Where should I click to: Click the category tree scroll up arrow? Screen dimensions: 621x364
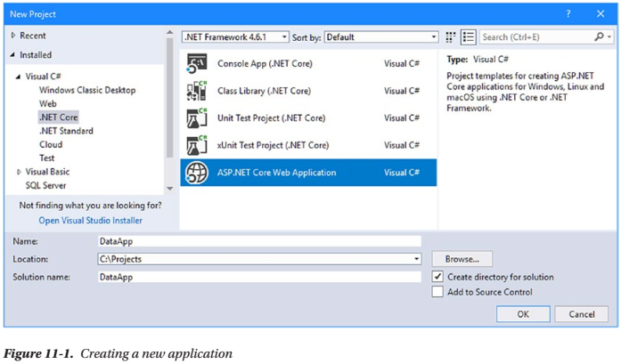pos(170,32)
